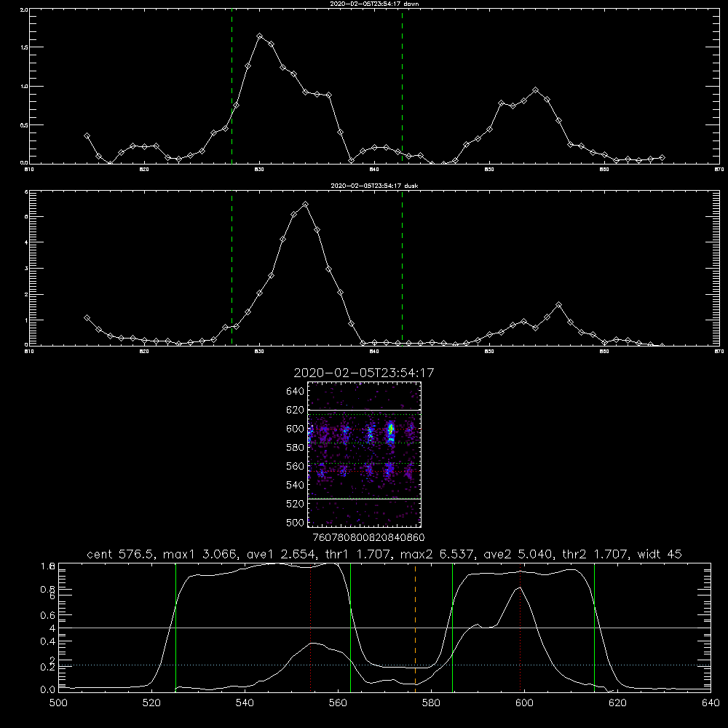The image size is (728, 728).
Task: Click the 840 label under the dusk plot
Action: coord(374,352)
